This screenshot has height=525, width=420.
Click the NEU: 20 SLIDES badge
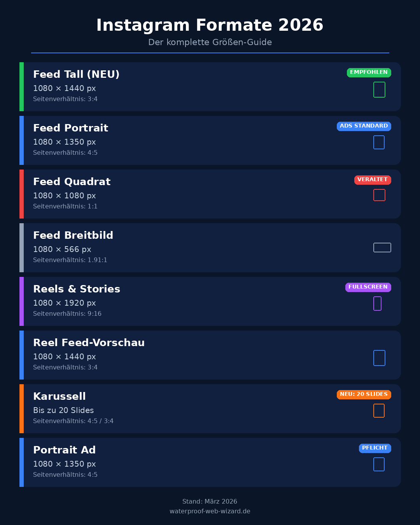tap(364, 394)
